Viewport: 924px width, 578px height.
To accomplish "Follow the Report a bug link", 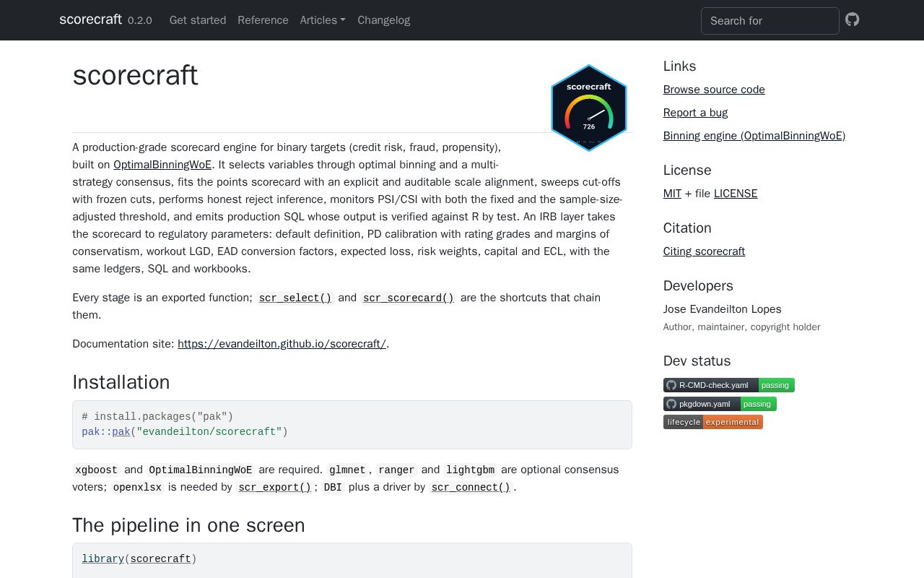I will point(695,113).
